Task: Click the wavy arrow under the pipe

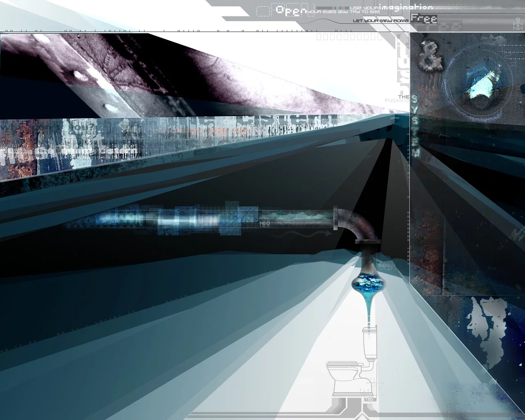Action: 304,234
